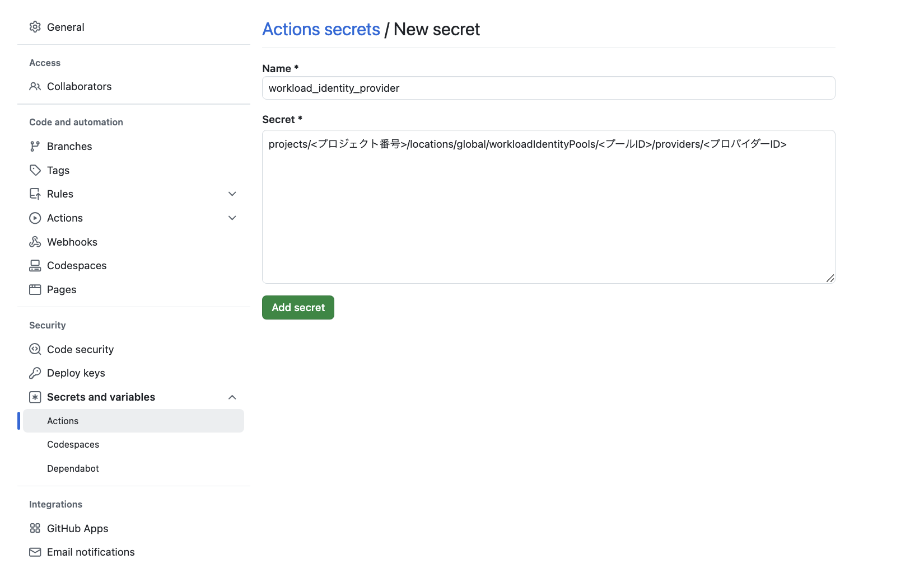Expand the Rules submenu chevron

pyautogui.click(x=232, y=194)
